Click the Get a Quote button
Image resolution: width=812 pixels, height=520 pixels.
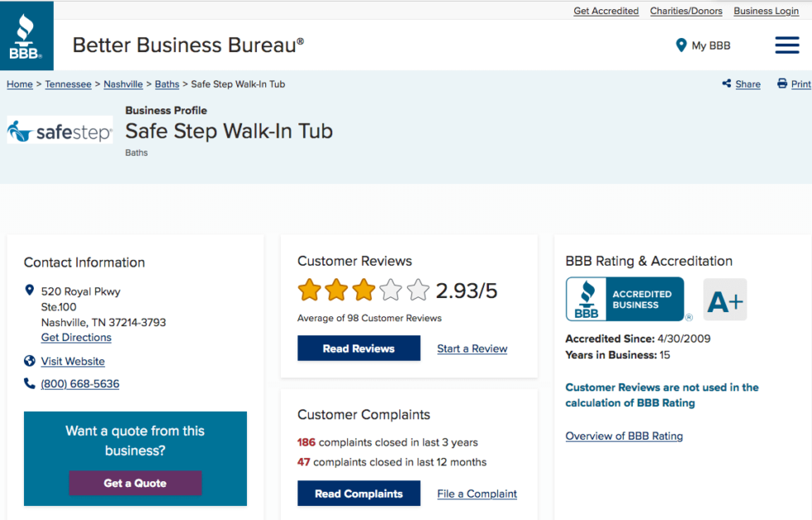point(135,483)
